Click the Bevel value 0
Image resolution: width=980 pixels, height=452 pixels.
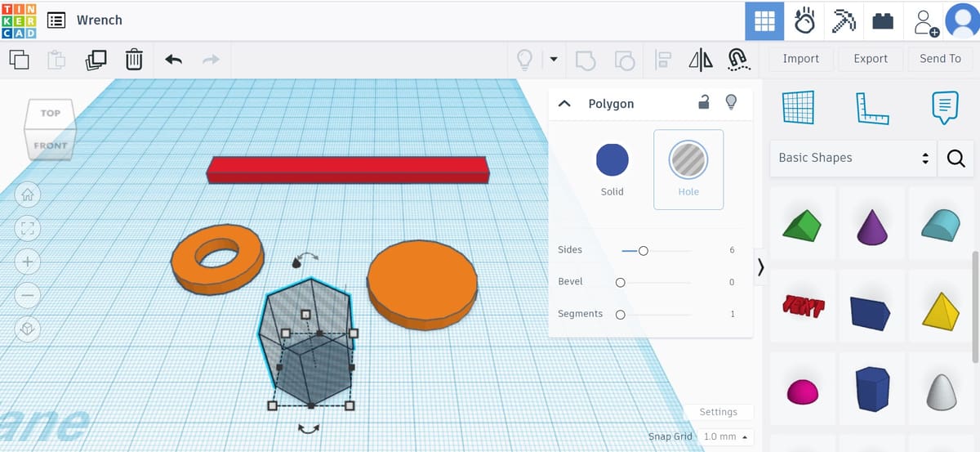732,282
